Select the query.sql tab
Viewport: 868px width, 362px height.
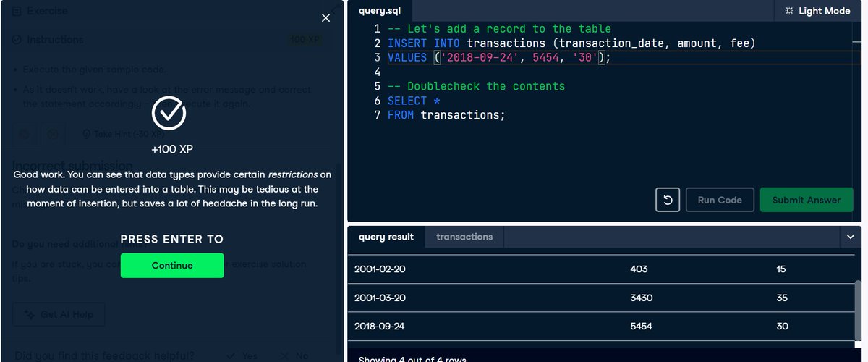(x=380, y=11)
